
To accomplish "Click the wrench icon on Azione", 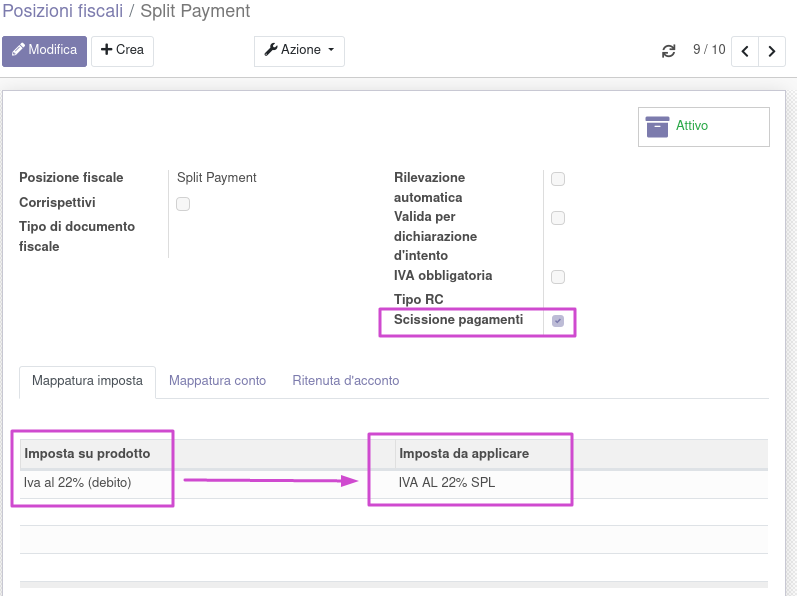I will tap(270, 50).
